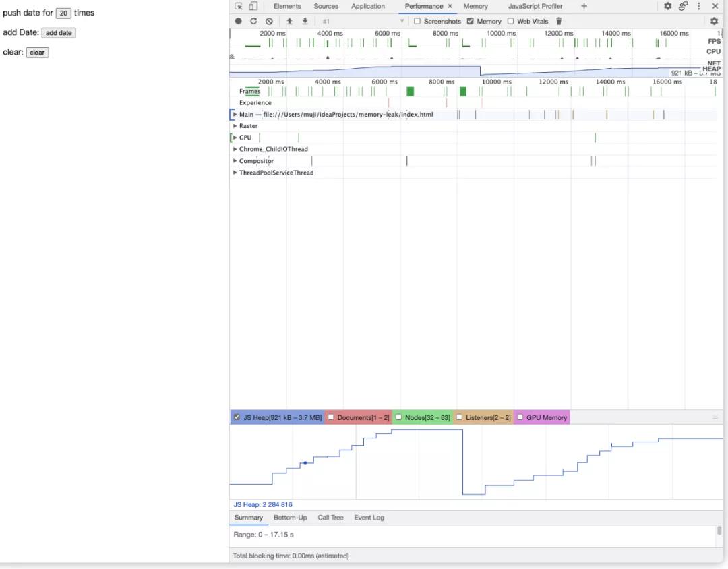Enable the Web Vitals checkbox
Image resolution: width=728 pixels, height=569 pixels.
511,21
